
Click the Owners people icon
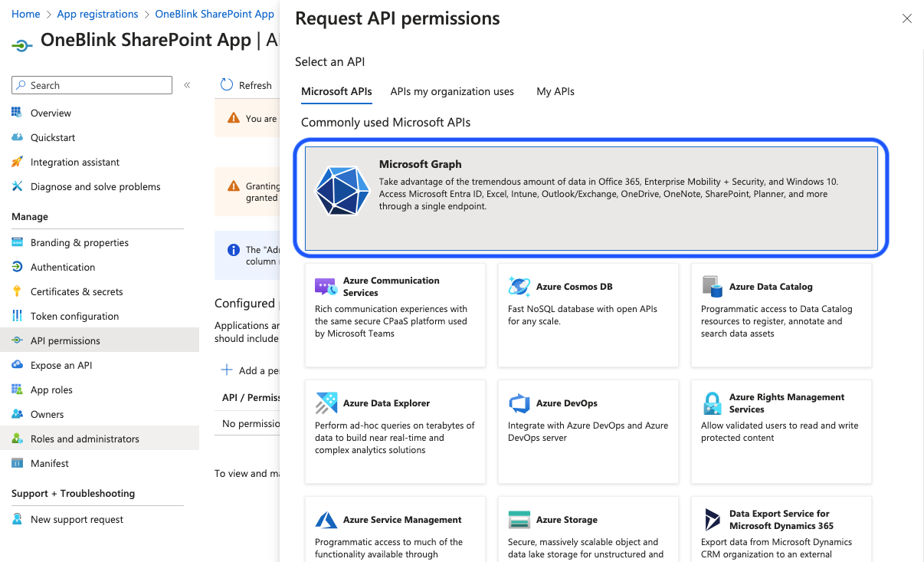[17, 414]
